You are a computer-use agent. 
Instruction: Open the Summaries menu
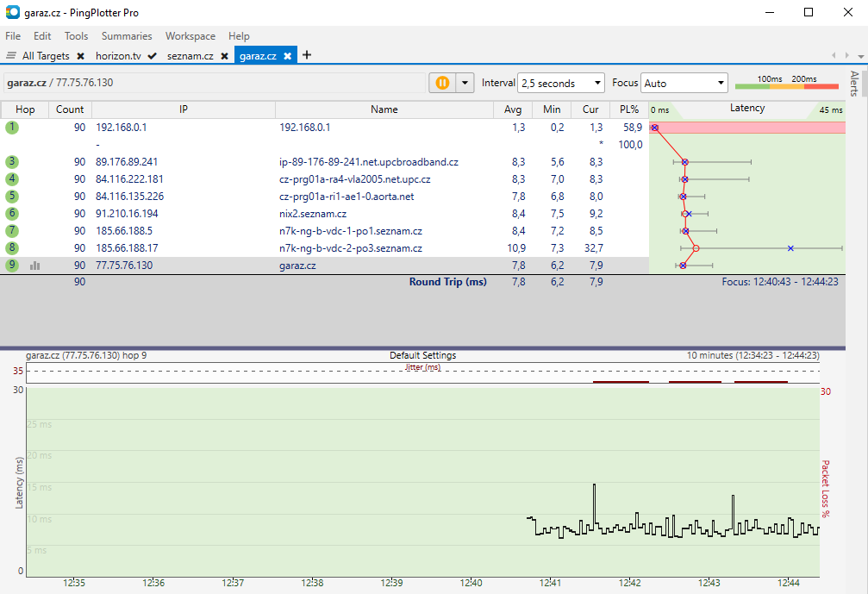[126, 36]
